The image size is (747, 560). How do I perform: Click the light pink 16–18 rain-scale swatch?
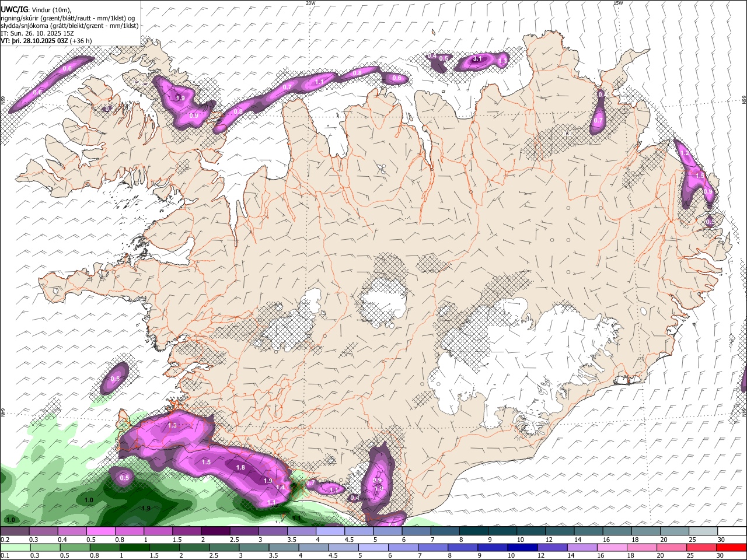click(x=611, y=548)
